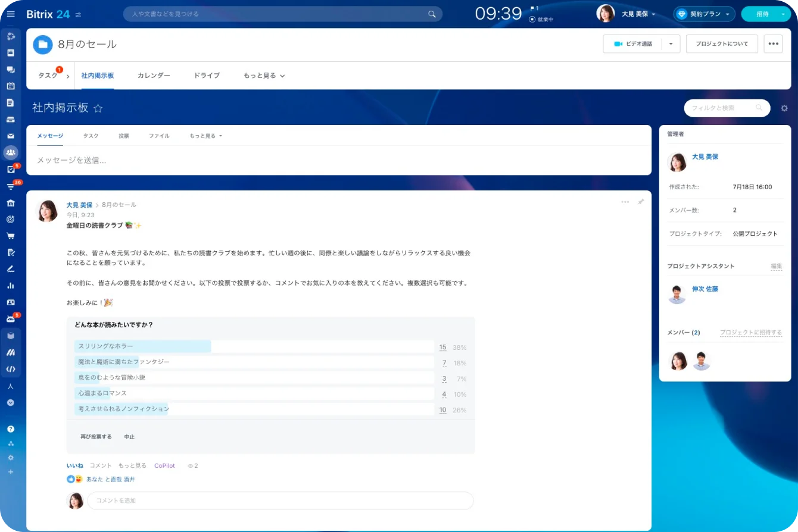Add 社内掲示板 to favorites with star
The width and height of the screenshot is (798, 532).
point(98,108)
